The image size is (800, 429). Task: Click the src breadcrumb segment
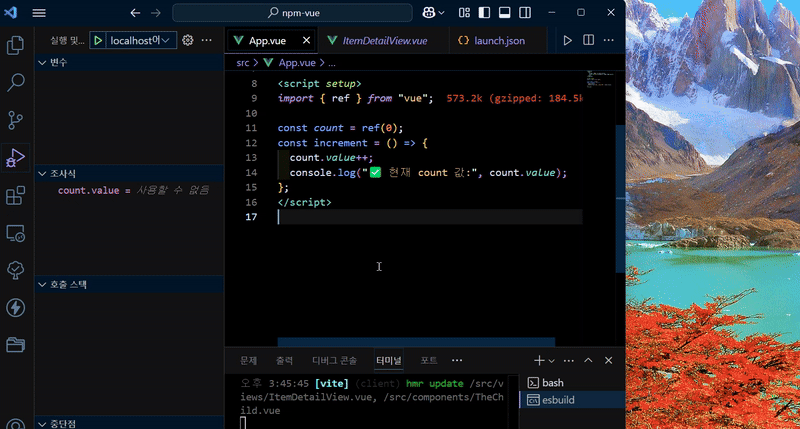243,63
